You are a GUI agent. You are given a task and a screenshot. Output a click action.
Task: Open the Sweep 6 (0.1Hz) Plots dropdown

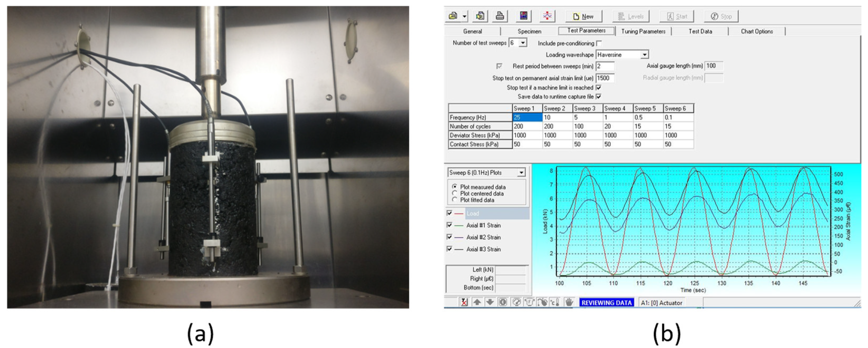521,173
